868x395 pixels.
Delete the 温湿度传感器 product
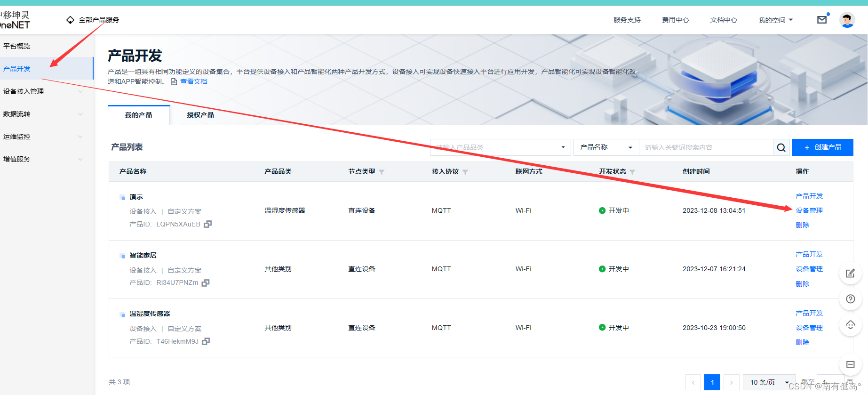point(803,342)
